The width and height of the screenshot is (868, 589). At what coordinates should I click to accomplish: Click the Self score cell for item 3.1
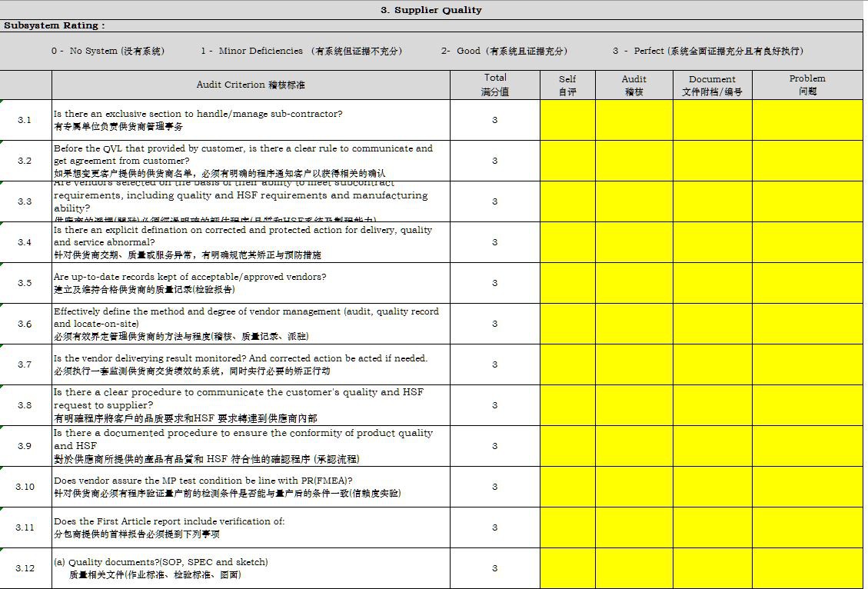(x=567, y=120)
